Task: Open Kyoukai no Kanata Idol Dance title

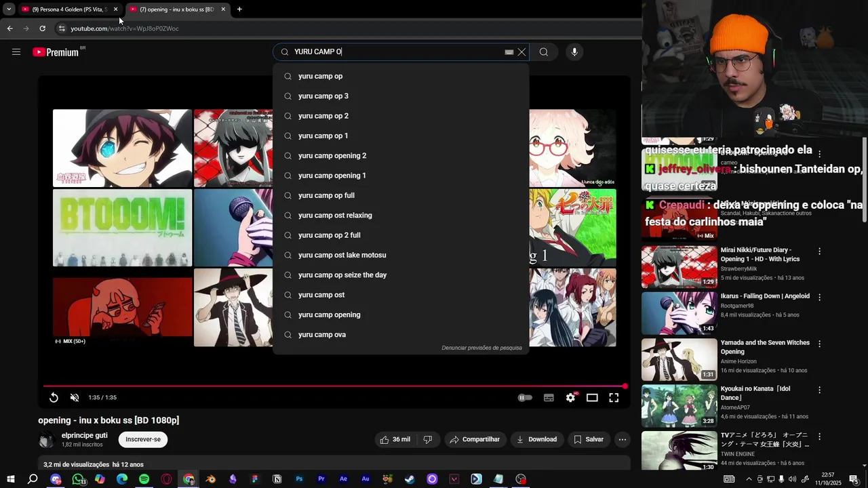Action: (x=756, y=393)
